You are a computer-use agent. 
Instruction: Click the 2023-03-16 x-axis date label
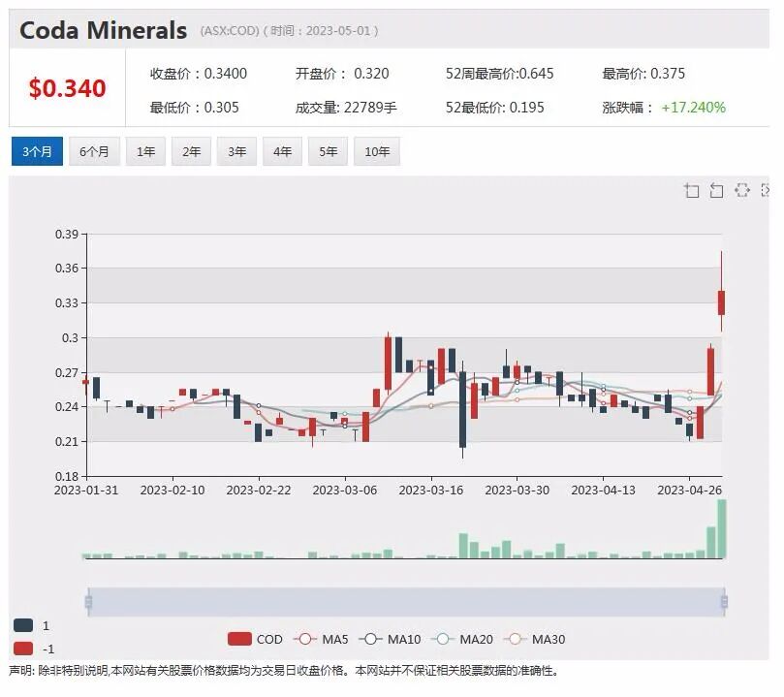point(431,490)
